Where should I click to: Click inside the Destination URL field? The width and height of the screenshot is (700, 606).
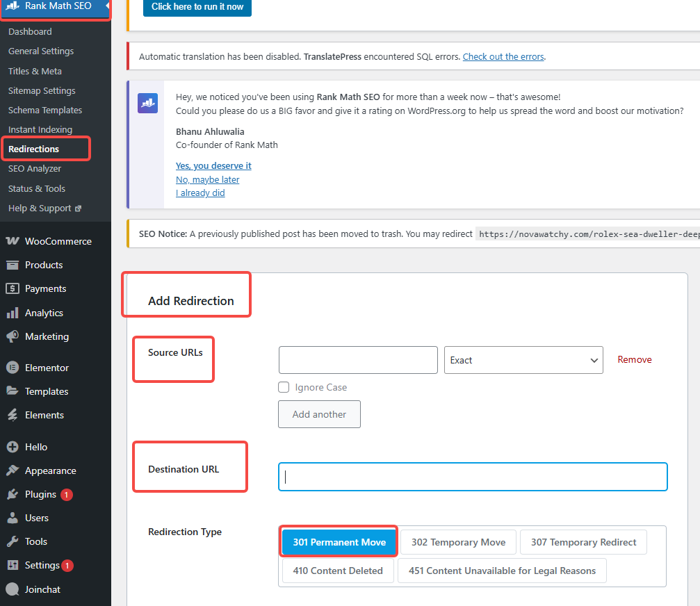pyautogui.click(x=473, y=477)
